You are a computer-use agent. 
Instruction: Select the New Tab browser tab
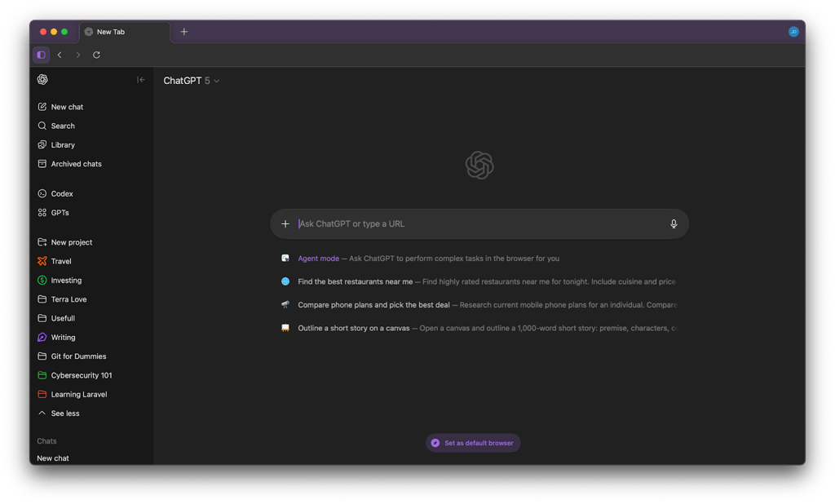click(x=125, y=32)
